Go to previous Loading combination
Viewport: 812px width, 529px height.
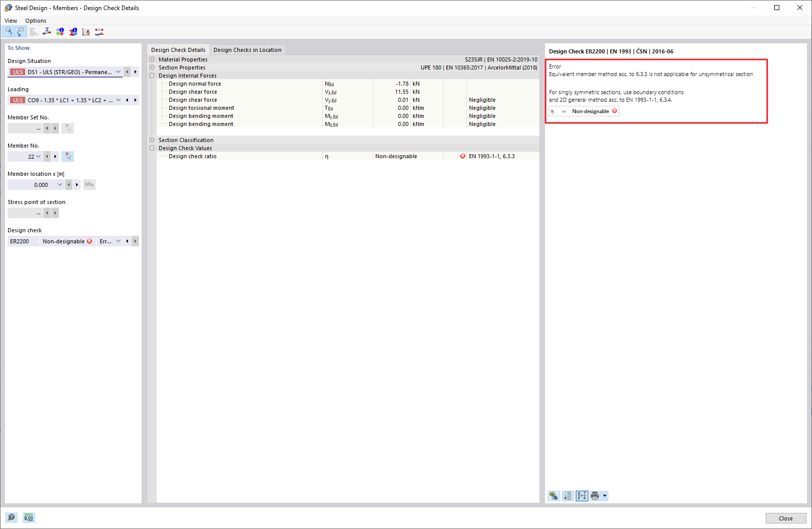127,100
